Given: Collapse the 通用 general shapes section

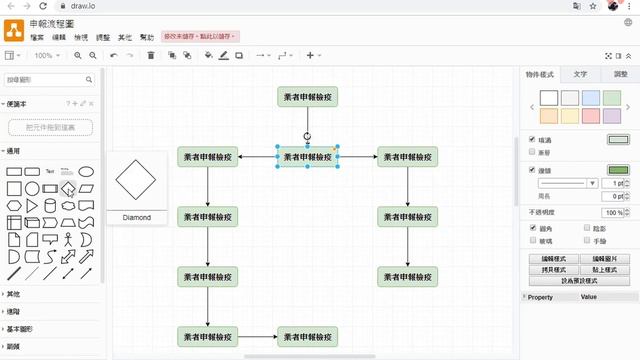Looking at the screenshot, I should click(12, 151).
